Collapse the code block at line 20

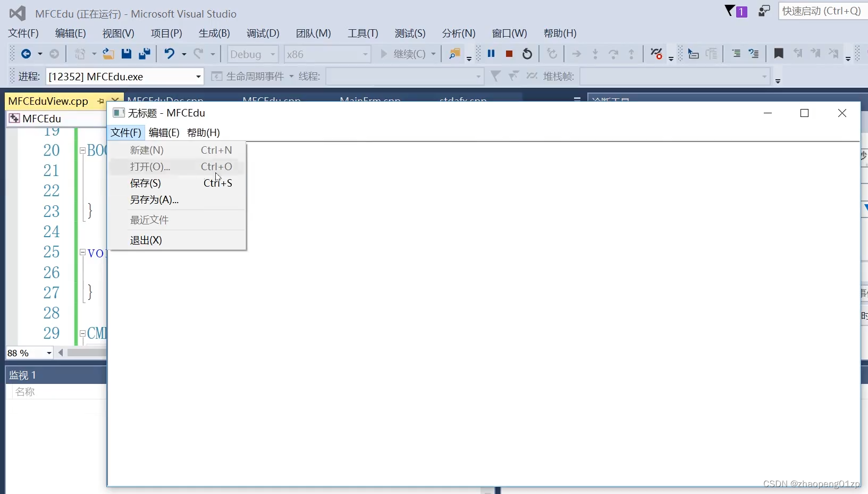click(83, 150)
